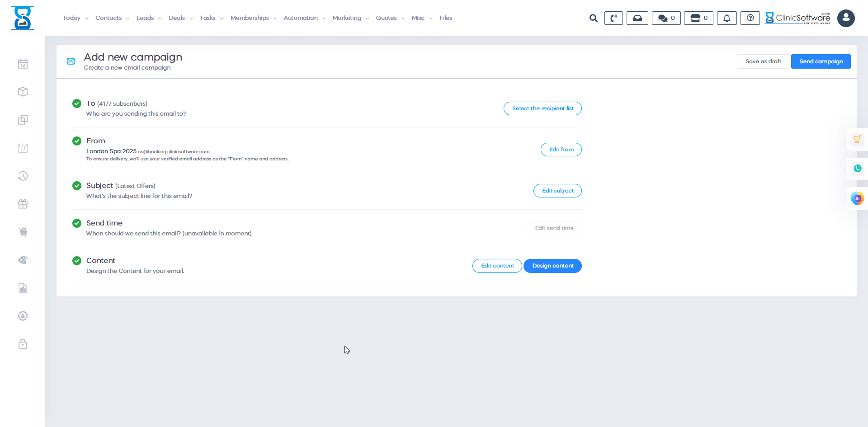Open the help question mark icon

(x=750, y=18)
